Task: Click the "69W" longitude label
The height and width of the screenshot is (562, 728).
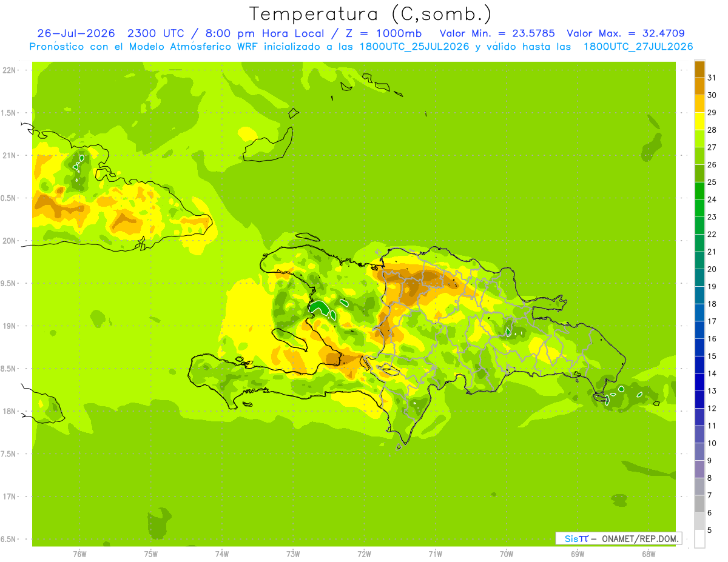Action: coord(578,554)
